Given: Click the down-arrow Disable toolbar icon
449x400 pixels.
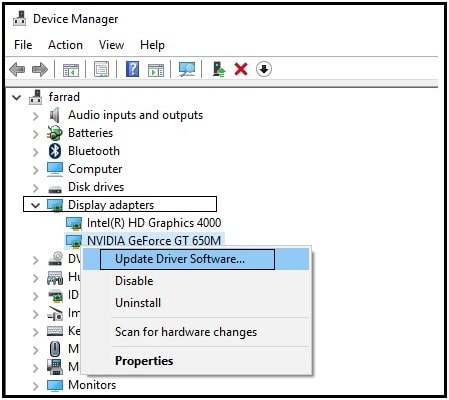Looking at the screenshot, I should coord(264,69).
